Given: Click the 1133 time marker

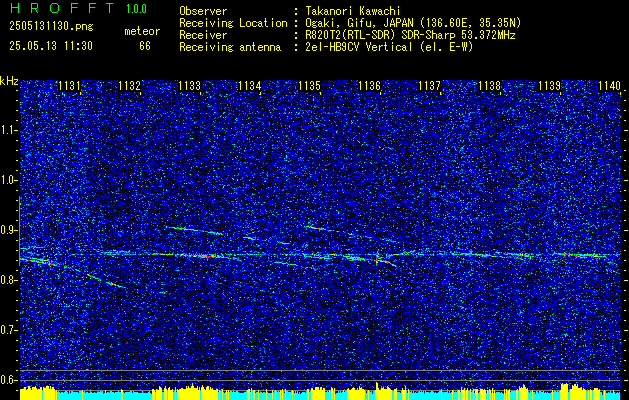Looking at the screenshot, I should pyautogui.click(x=189, y=86).
